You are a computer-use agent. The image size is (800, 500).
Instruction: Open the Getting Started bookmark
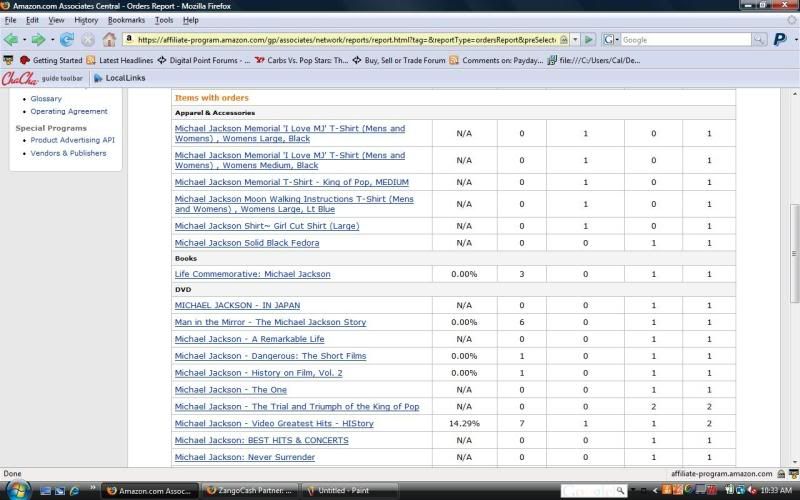click(x=51, y=60)
